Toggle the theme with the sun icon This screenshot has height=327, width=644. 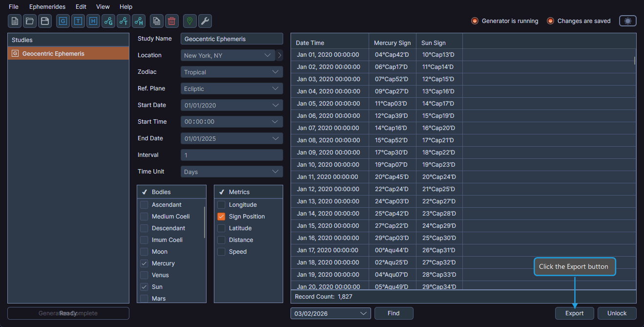click(627, 21)
